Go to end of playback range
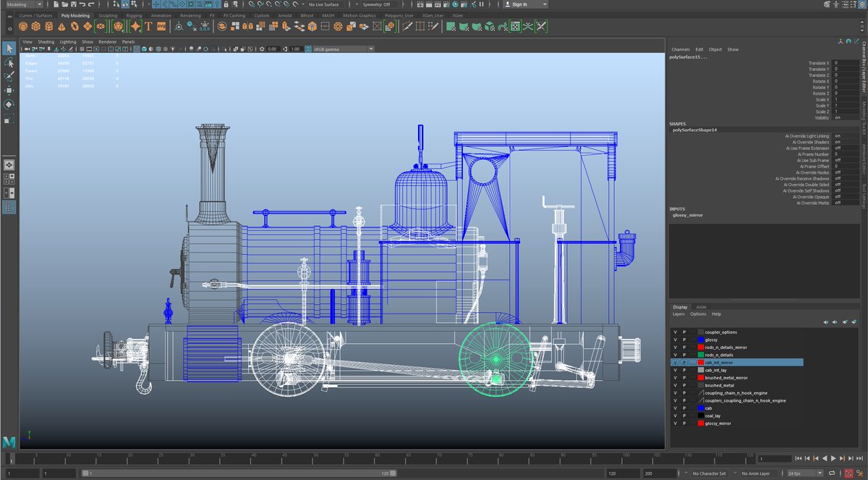 coord(860,458)
